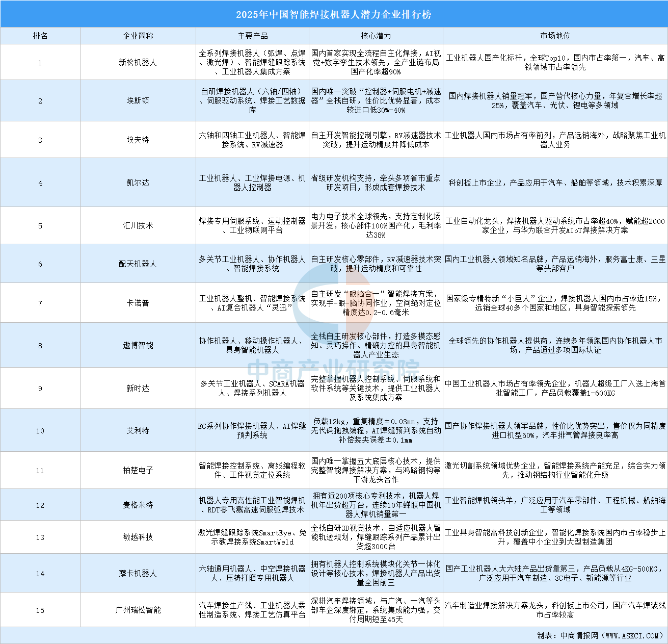Click 配天机器人's market position cell mentioning 富士康
The width and height of the screenshot is (668, 644).
[555, 264]
